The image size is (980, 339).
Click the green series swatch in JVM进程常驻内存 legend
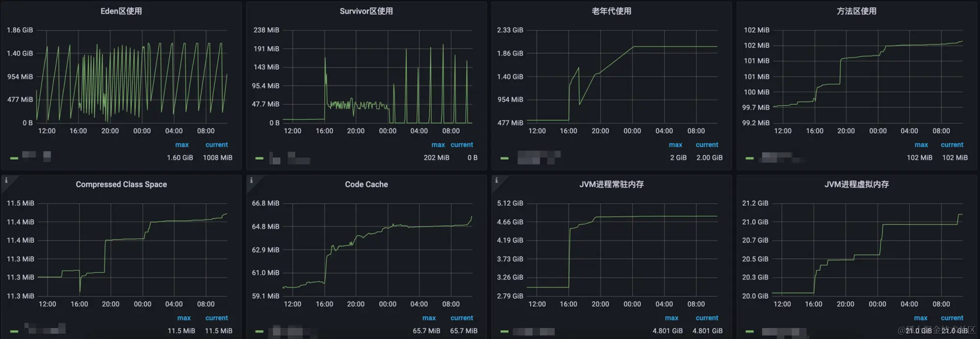(x=504, y=332)
